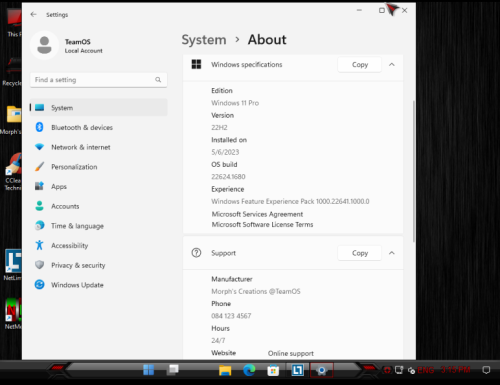Click the Find a setting search box
The height and width of the screenshot is (385, 500).
(x=98, y=80)
